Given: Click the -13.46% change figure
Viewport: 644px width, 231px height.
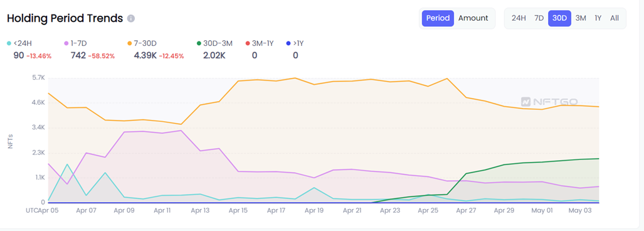Looking at the screenshot, I should 39,56.
